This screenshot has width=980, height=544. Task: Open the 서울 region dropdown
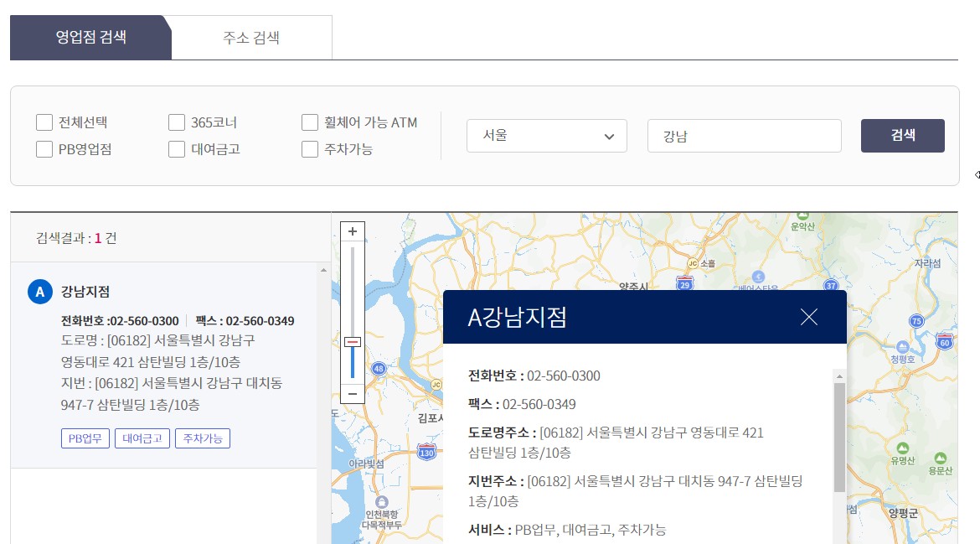click(x=546, y=136)
